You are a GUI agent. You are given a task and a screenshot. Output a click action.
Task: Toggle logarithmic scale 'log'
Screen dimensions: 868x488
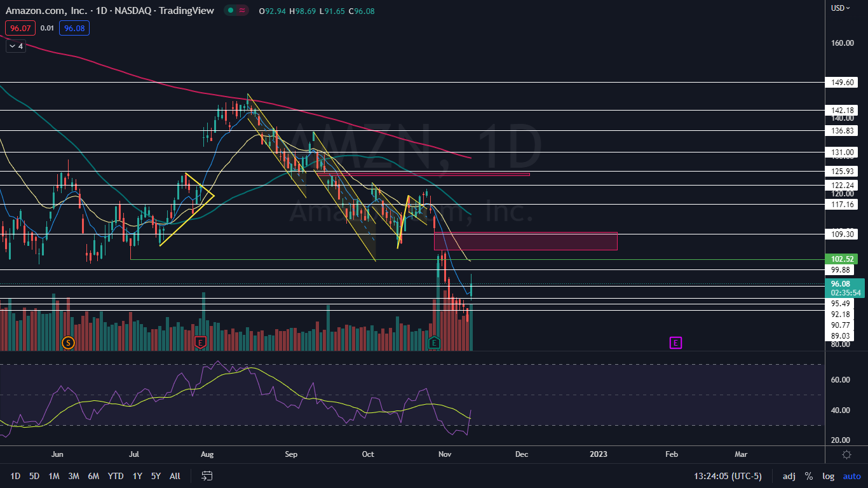pyautogui.click(x=829, y=476)
